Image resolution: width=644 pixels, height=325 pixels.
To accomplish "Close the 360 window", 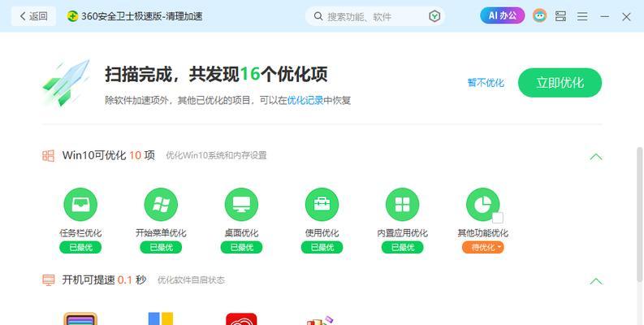I will 626,17.
